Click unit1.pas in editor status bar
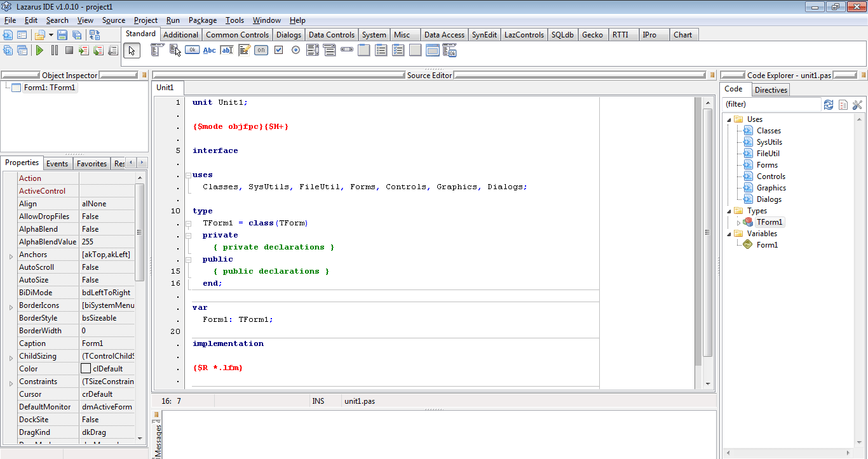The width and height of the screenshot is (868, 459). (360, 401)
